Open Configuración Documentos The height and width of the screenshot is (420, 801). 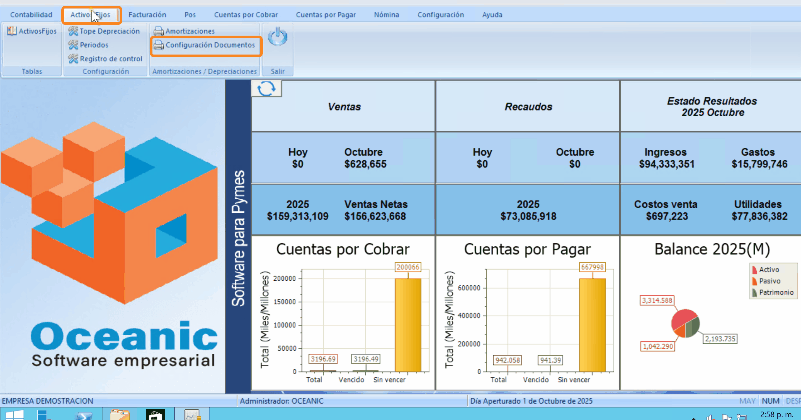204,45
